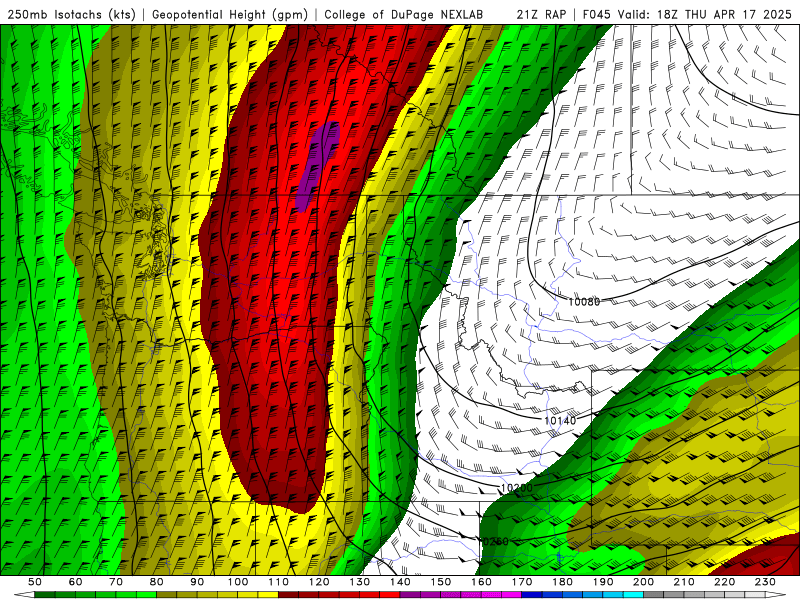Screen dimensions: 800x600
Task: Click the 160 value on the color scale
Action: point(482,582)
